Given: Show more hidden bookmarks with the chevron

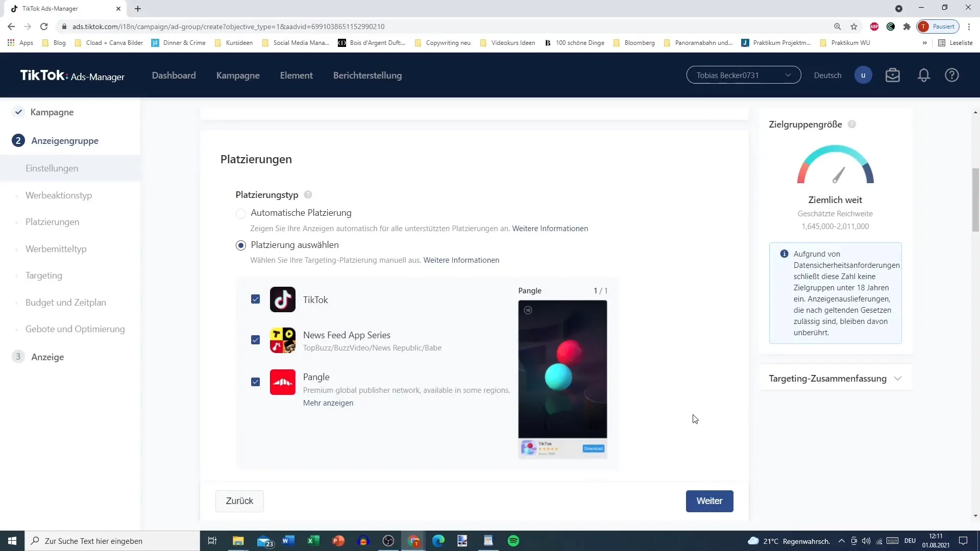Looking at the screenshot, I should [924, 43].
